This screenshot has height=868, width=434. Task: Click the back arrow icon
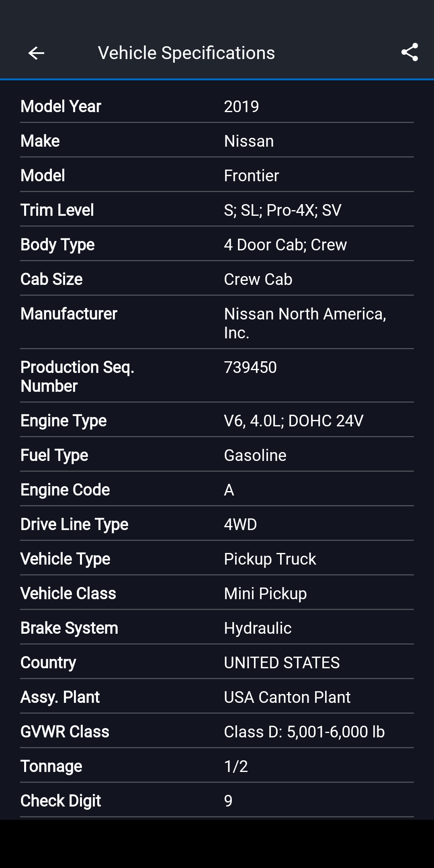tap(36, 53)
